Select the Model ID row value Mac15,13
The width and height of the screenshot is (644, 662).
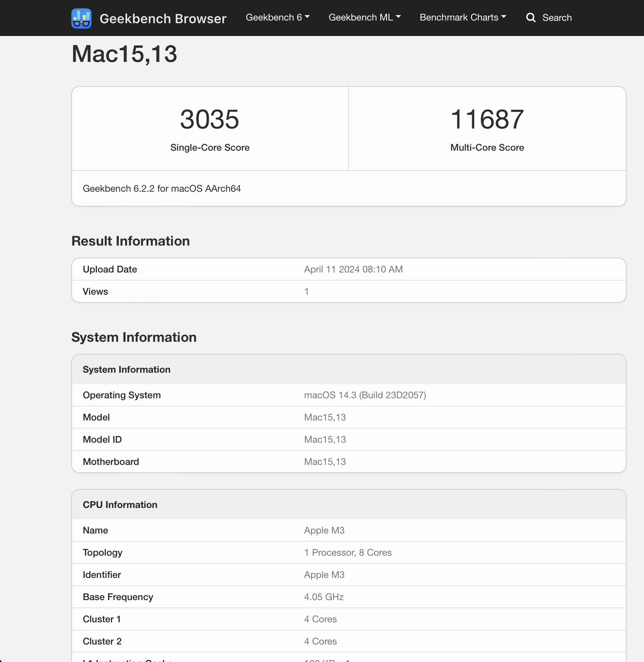coord(325,439)
